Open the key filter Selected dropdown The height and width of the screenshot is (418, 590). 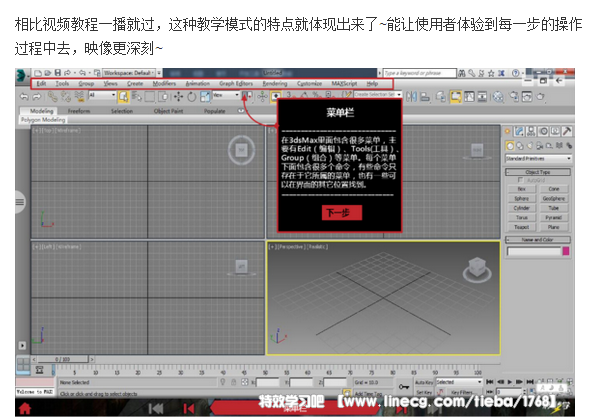[x=459, y=382]
